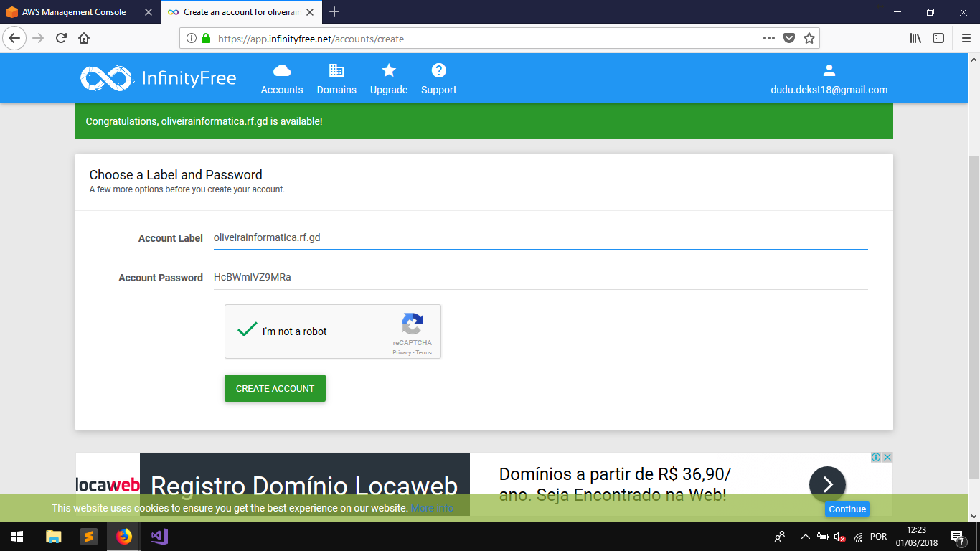Click the Create Account button
The image size is (980, 551).
(x=275, y=388)
